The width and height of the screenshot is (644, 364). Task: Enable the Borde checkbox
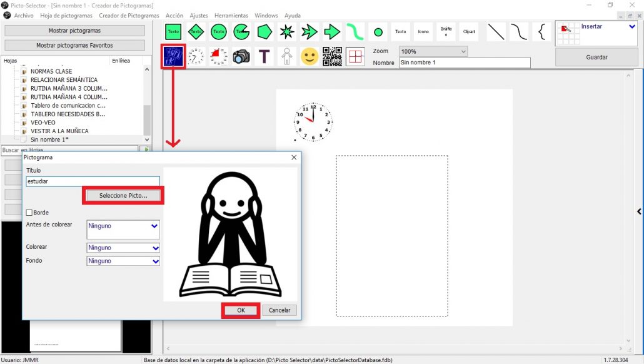(x=30, y=212)
